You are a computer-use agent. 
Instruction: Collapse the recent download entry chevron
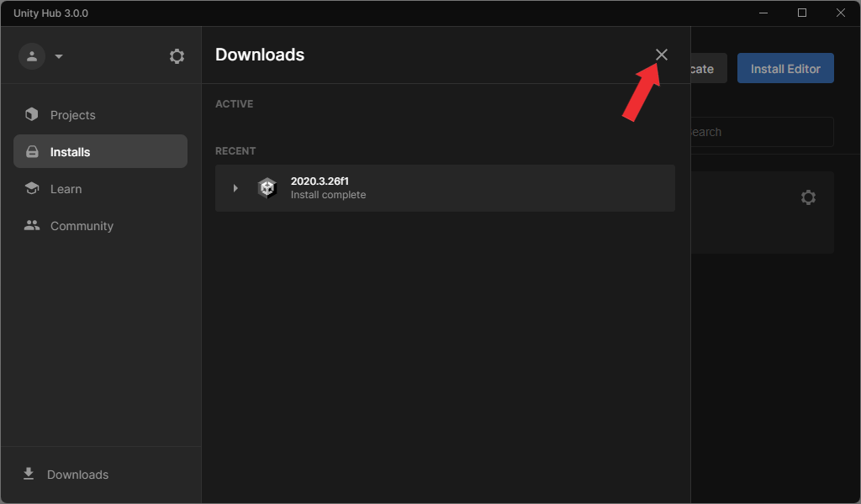[x=235, y=187]
